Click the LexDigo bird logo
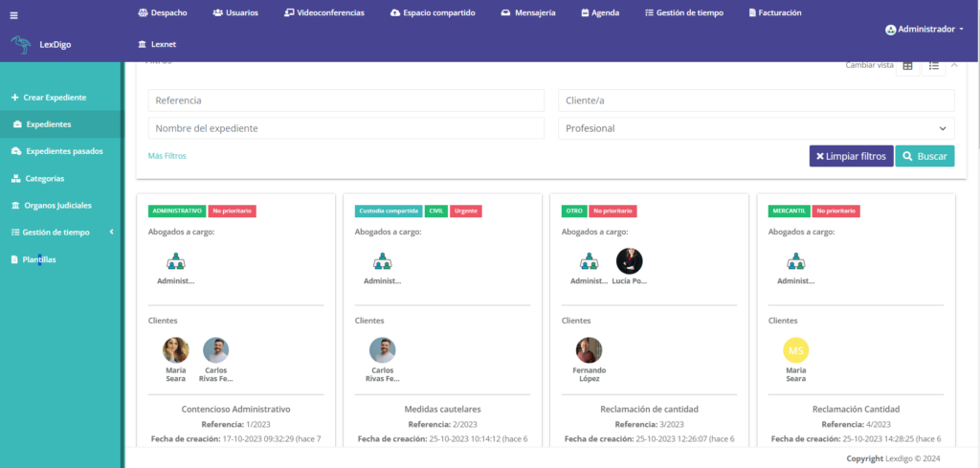 [x=21, y=44]
